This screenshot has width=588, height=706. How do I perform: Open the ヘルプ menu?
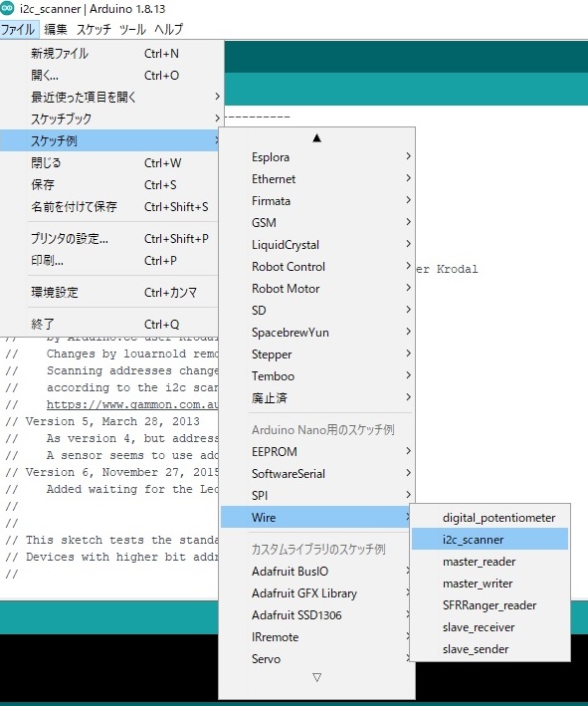[x=169, y=30]
